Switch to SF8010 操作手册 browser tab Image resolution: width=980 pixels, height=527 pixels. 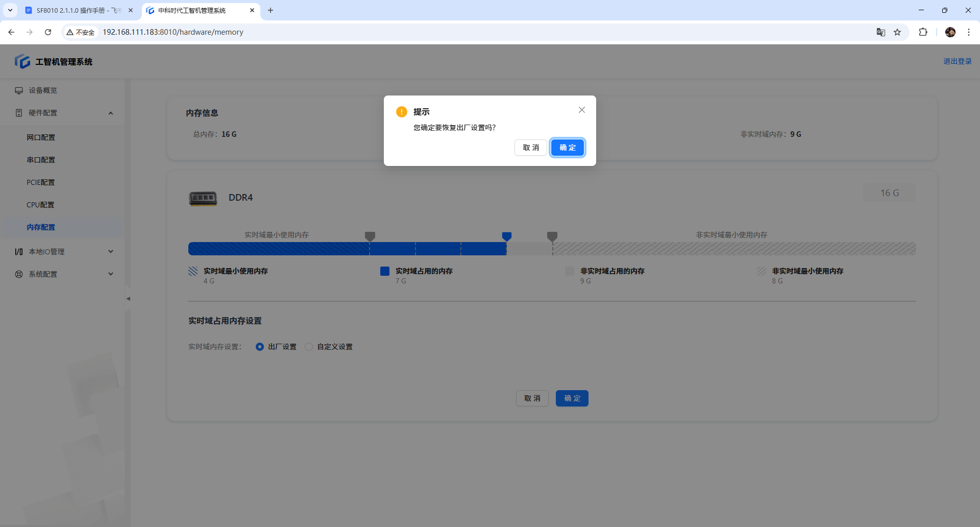click(x=77, y=10)
